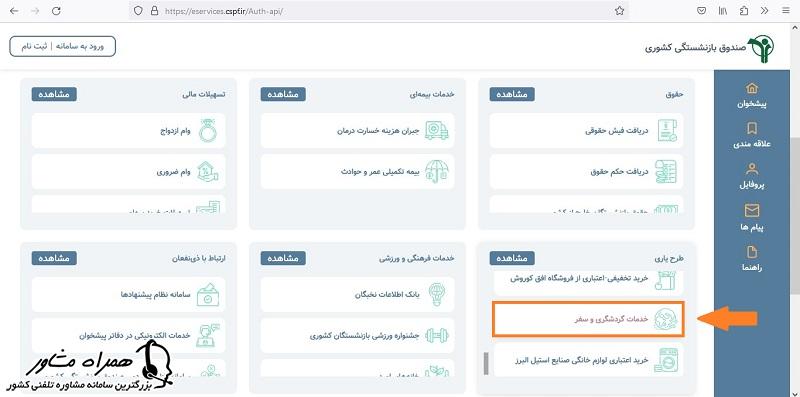Image resolution: width=800 pixels, height=397 pixels.
Task: Open خدمات گردشگری و سفر item
Action: [588, 319]
